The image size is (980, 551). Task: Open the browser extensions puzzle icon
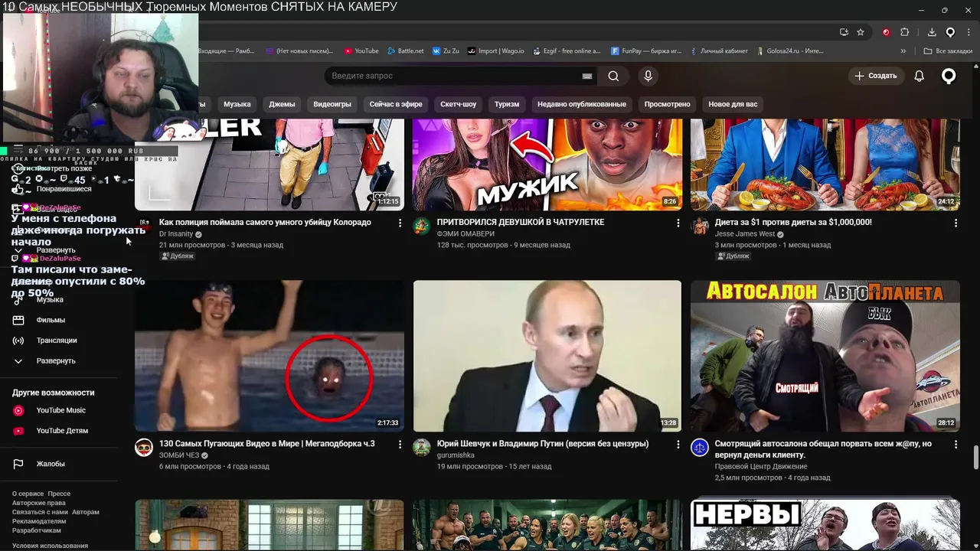coord(905,32)
